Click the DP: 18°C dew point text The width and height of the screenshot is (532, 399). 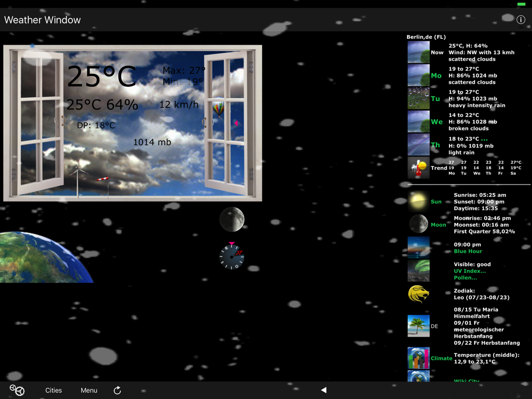pos(96,126)
